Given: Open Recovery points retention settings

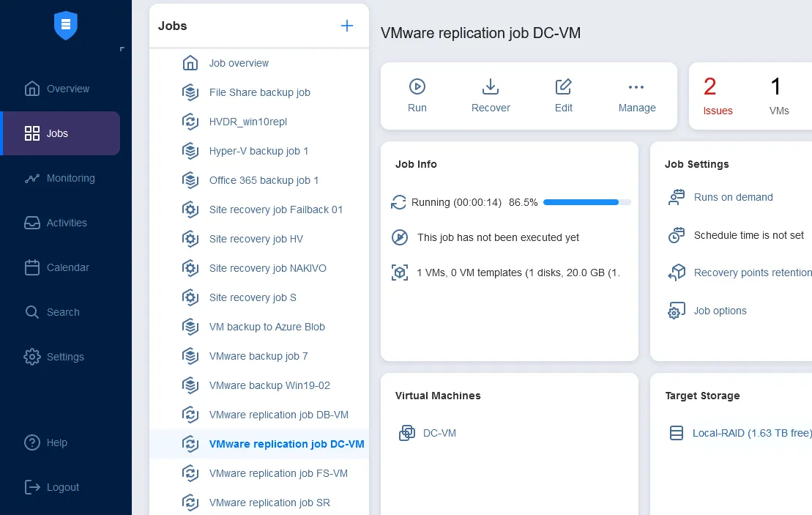Looking at the screenshot, I should 753,272.
